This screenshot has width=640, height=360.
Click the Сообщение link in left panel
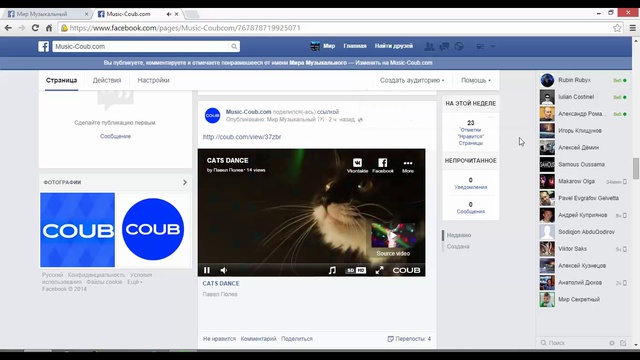(116, 136)
